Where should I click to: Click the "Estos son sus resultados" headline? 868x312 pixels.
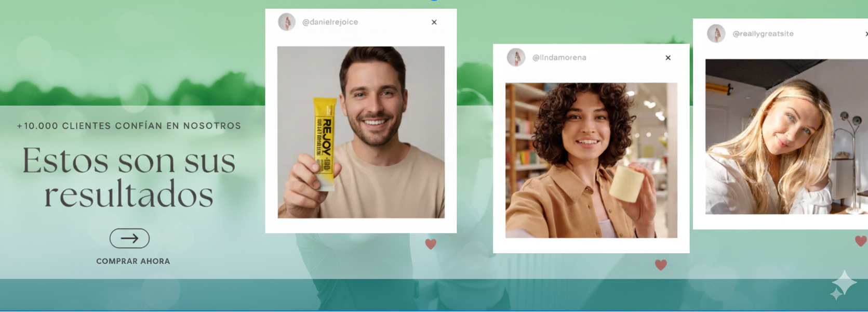pyautogui.click(x=129, y=177)
